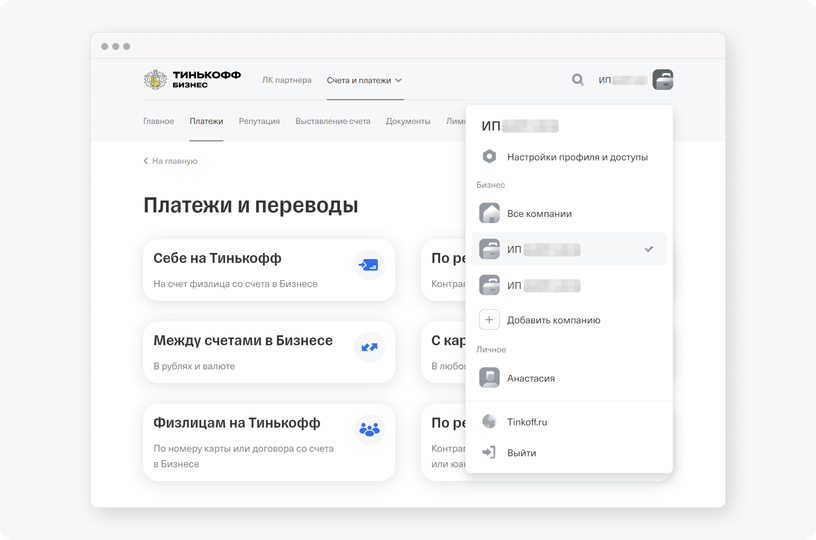Click the Платежи и переводы heading
Viewport: 816px width, 540px height.
pos(251,205)
